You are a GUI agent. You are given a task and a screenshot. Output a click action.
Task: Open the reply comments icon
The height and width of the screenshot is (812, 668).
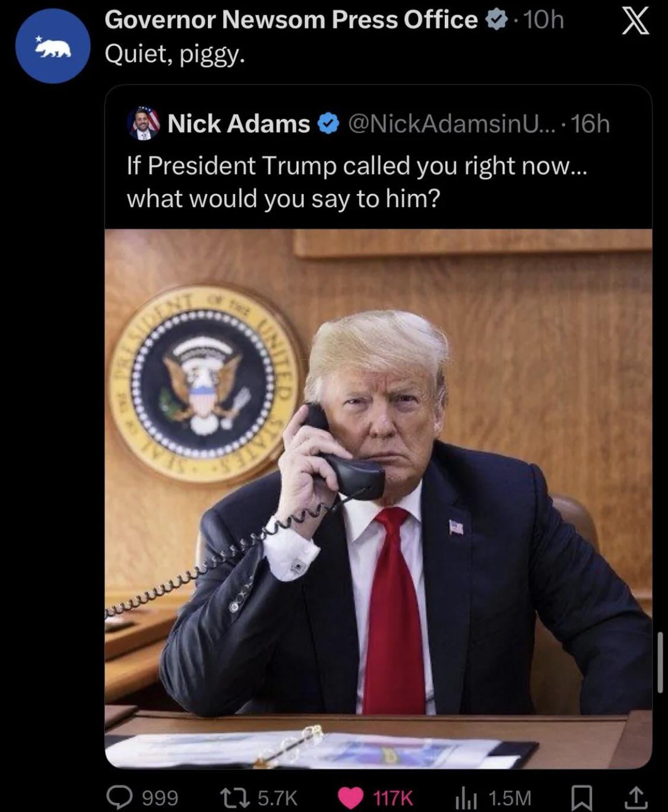tap(120, 797)
